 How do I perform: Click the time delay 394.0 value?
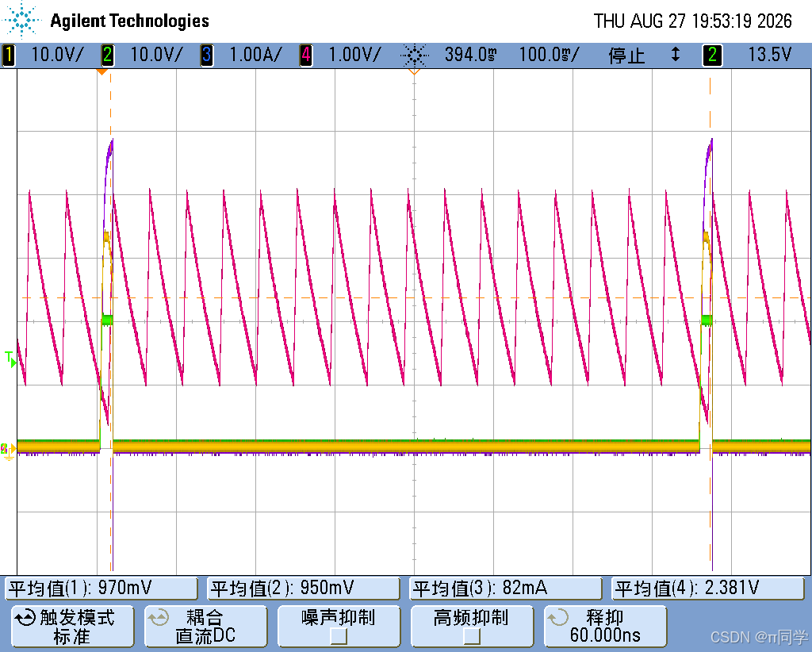point(471,55)
